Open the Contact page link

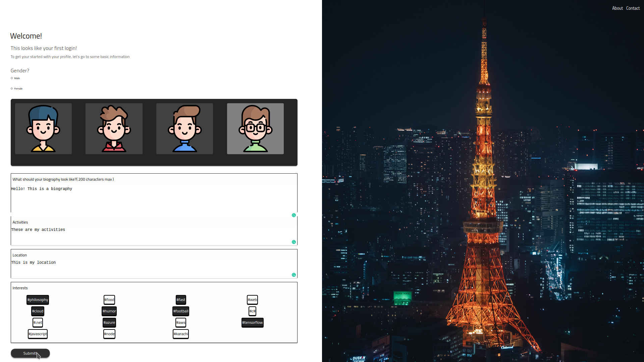(633, 8)
